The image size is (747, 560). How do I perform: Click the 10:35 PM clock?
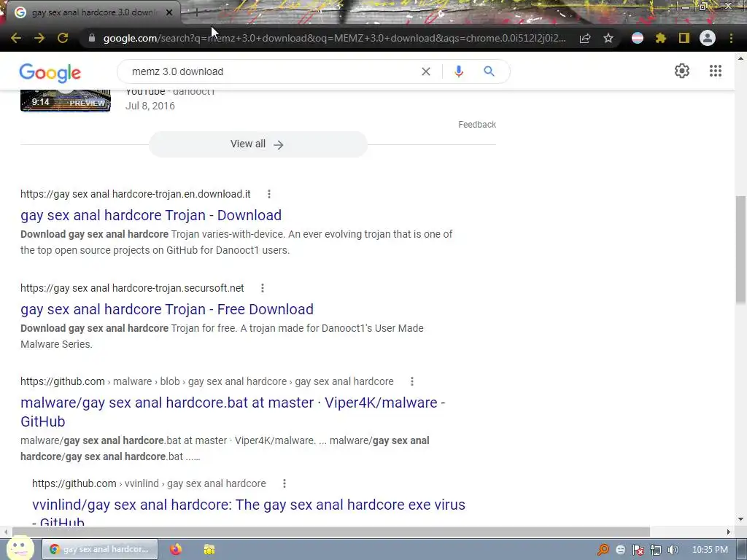point(710,550)
